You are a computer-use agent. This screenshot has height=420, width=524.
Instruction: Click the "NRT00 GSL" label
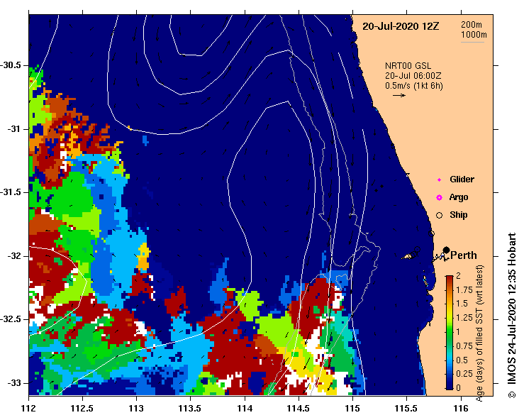[x=408, y=66]
